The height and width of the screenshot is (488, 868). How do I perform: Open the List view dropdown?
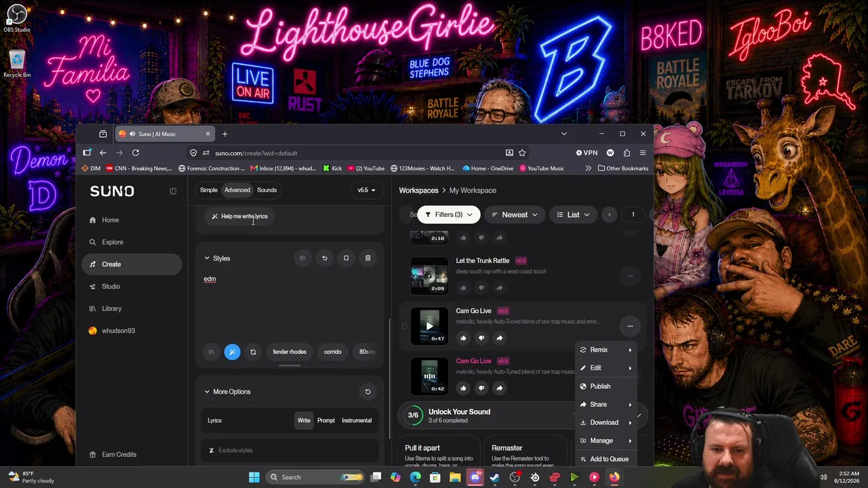pos(573,215)
